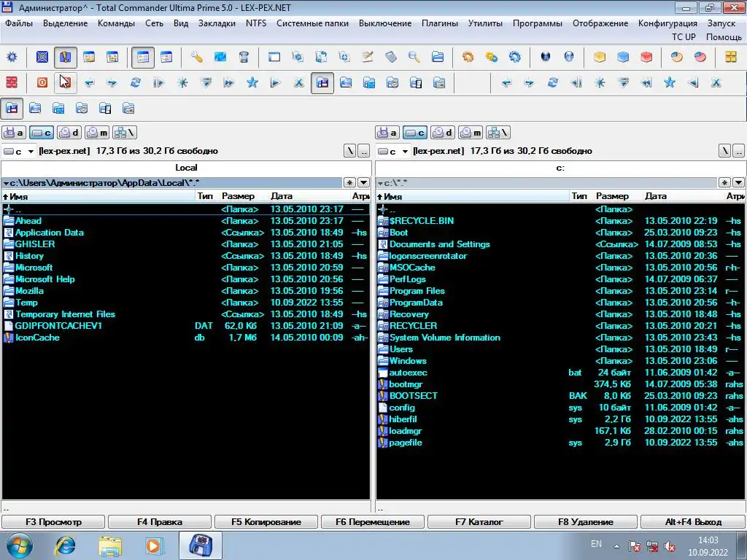Click the blue desktop wallpaper icon
Screen dimensions: 747x560
click(x=220, y=58)
